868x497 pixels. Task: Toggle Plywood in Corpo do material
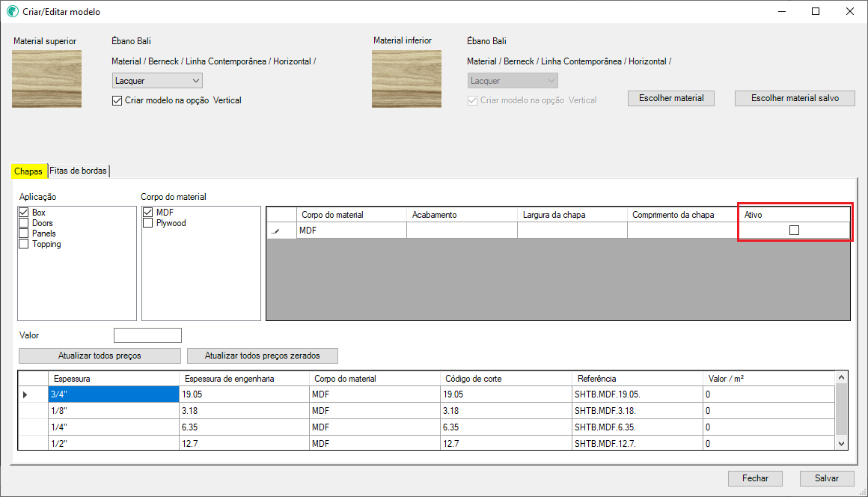[148, 223]
